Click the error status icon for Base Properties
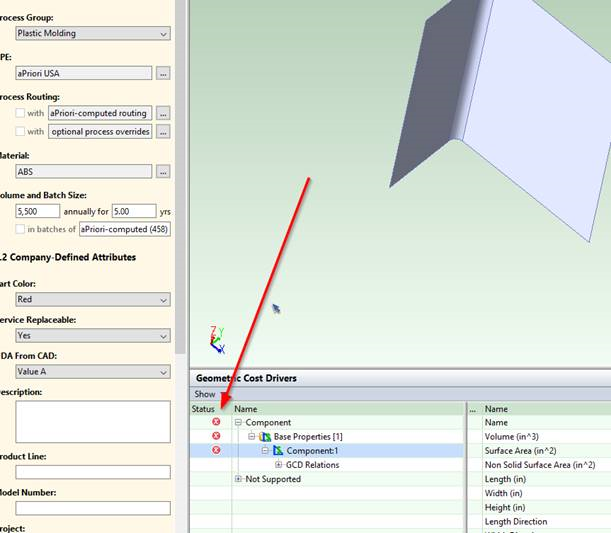Image resolution: width=611 pixels, height=533 pixels. [x=216, y=437]
